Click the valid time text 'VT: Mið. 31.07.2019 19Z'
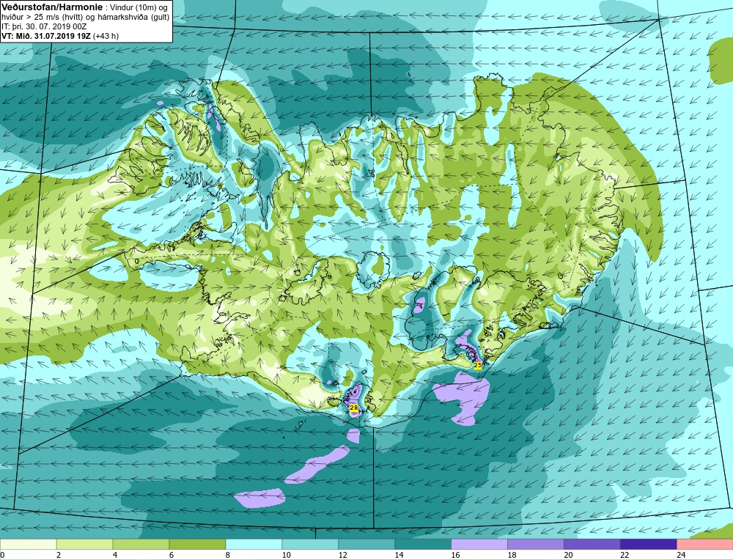Viewport: 733px width, 560px height. tap(46, 36)
